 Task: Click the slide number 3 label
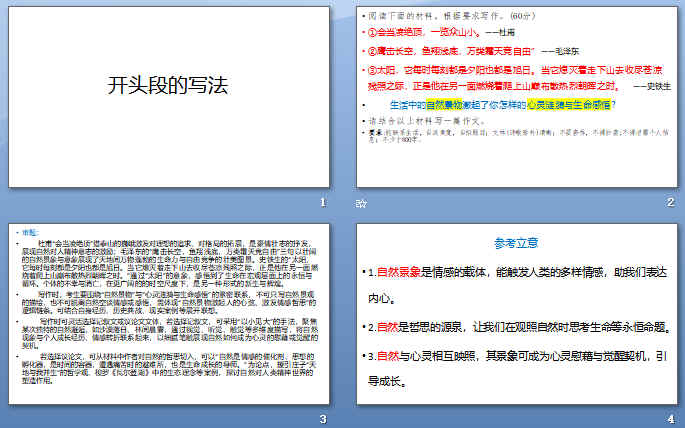point(321,419)
